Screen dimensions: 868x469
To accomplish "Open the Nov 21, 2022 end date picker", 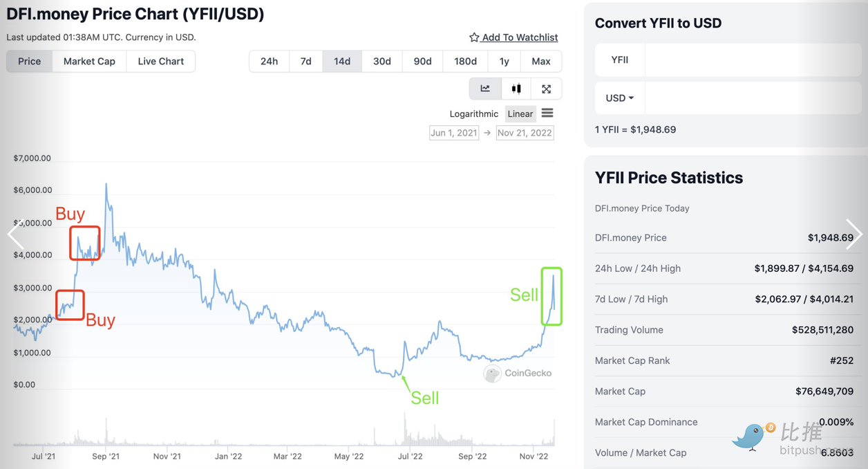I will (525, 133).
